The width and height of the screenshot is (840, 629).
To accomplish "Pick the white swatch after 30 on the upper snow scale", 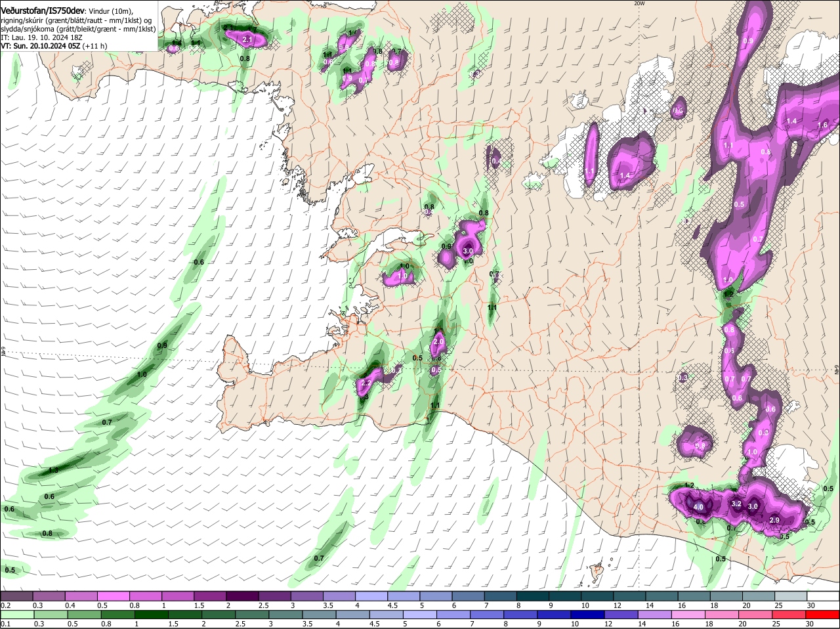I will (823, 596).
